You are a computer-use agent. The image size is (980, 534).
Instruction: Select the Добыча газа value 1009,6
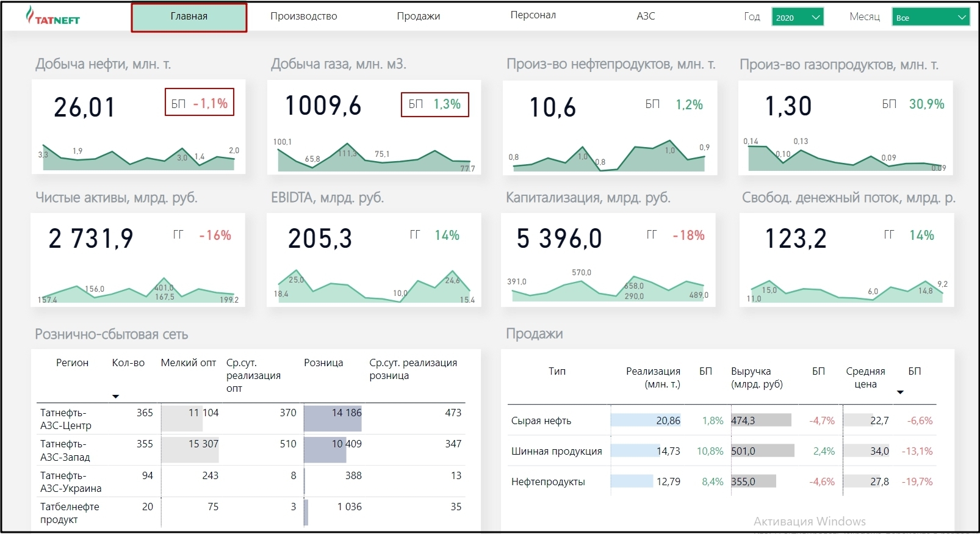pyautogui.click(x=323, y=106)
